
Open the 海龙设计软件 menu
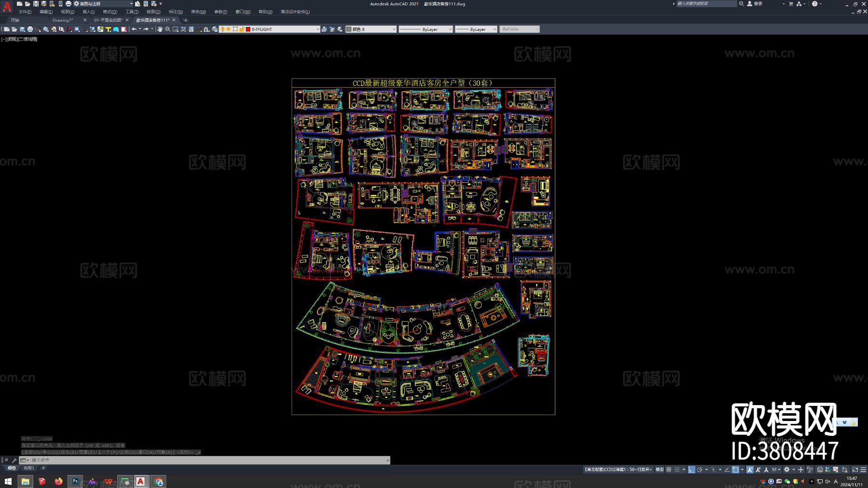[x=295, y=12]
